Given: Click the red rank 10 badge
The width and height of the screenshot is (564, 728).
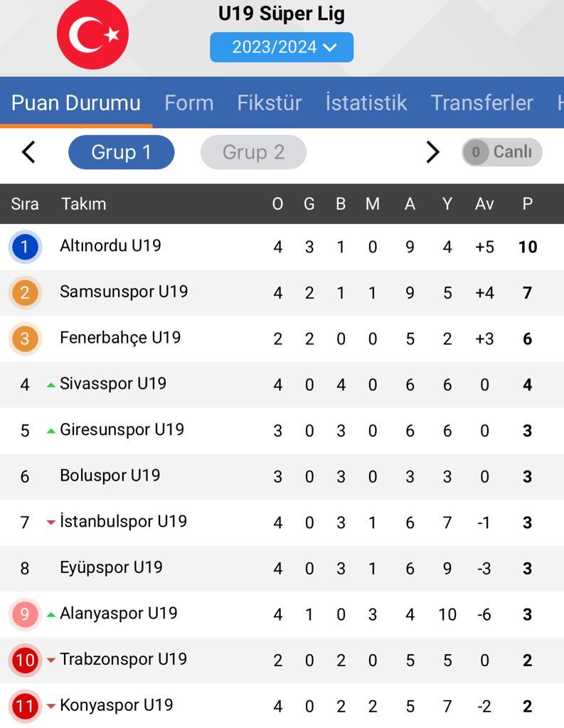Looking at the screenshot, I should (x=25, y=660).
